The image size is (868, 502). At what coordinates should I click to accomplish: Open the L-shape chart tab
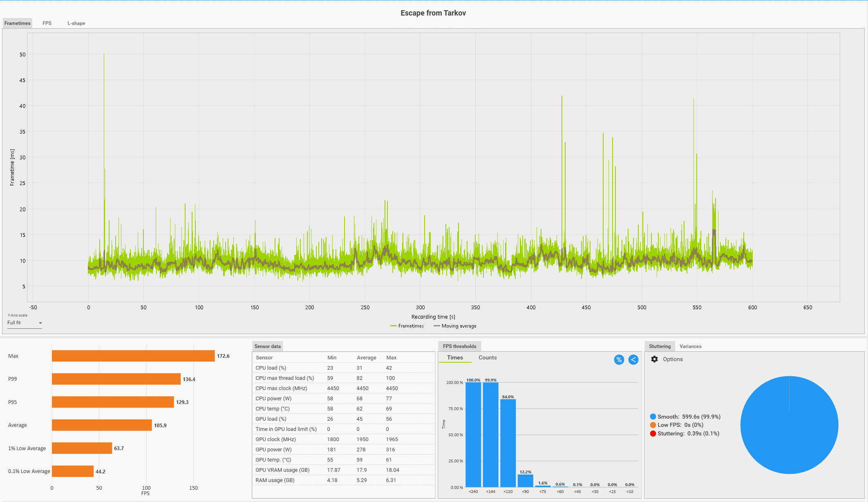[76, 23]
